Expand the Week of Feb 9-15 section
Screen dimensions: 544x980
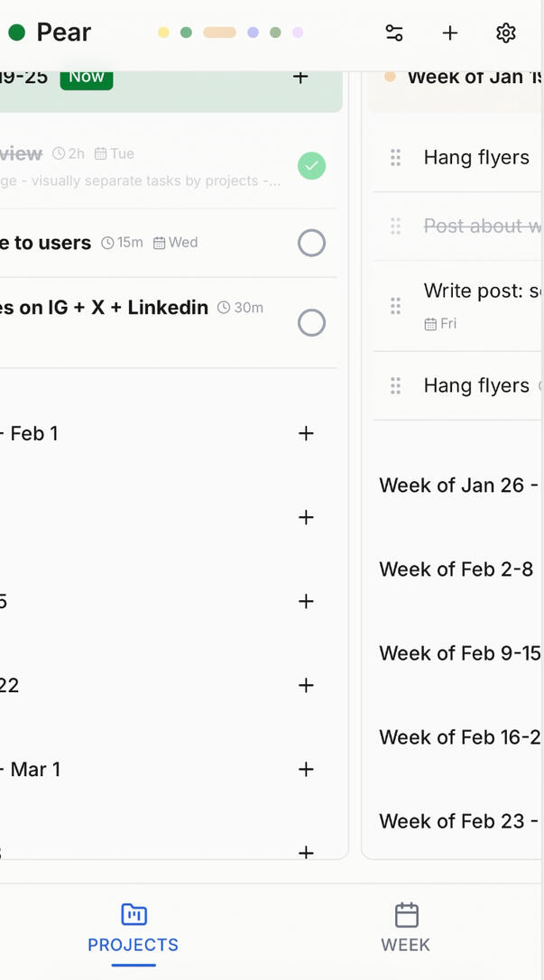click(x=459, y=653)
